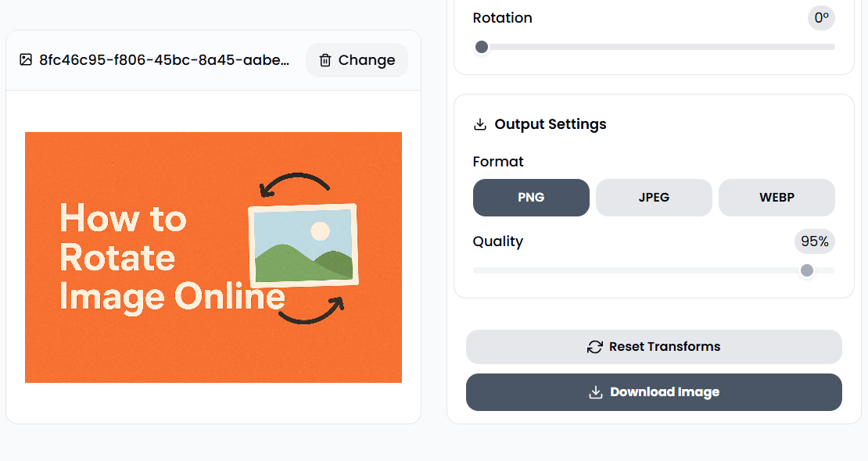Click the Reset Transforms button
The height and width of the screenshot is (461, 868).
pyautogui.click(x=654, y=346)
